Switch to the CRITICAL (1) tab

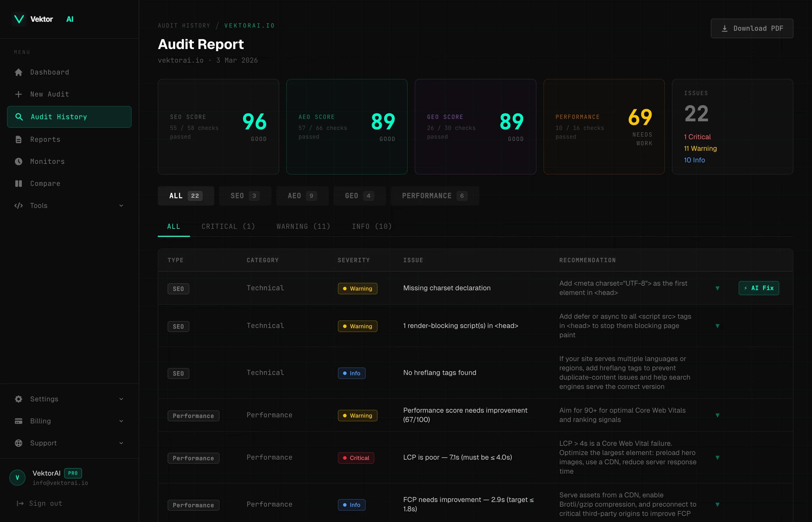228,226
